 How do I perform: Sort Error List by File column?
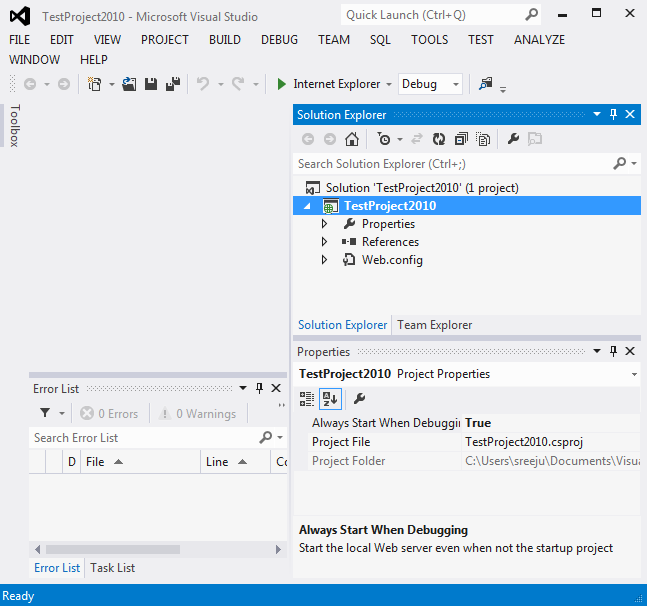click(x=140, y=462)
